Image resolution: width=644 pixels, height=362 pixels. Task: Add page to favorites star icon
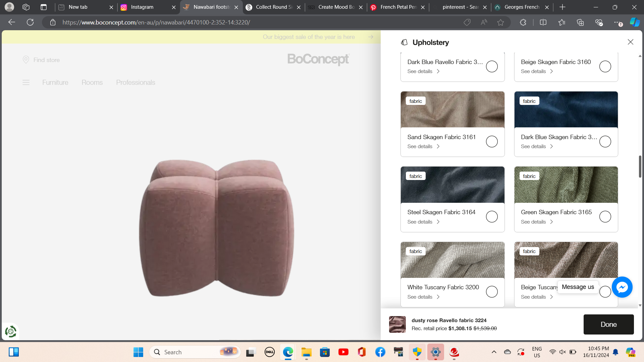pos(500,22)
